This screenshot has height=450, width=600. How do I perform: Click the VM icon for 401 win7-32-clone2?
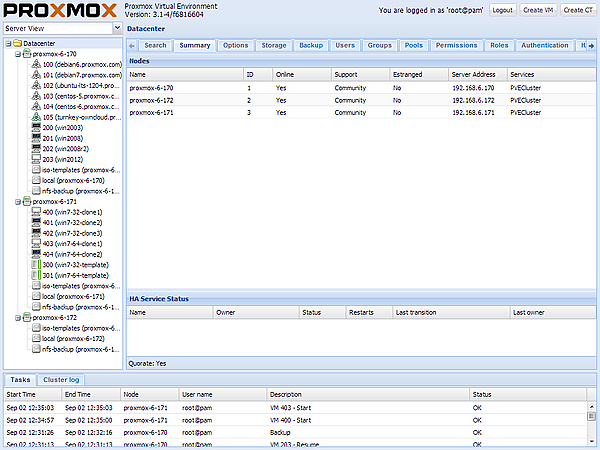(x=36, y=222)
